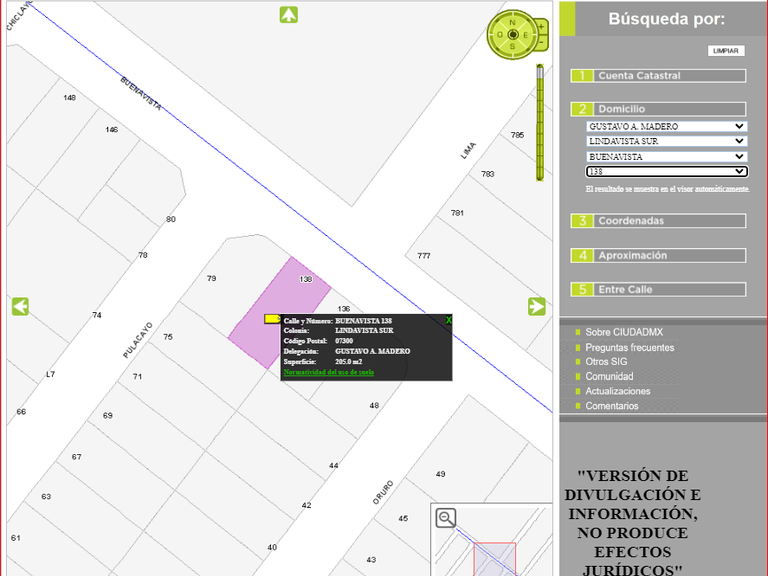Close the property info popup with green X
768x576 pixels.
[448, 320]
